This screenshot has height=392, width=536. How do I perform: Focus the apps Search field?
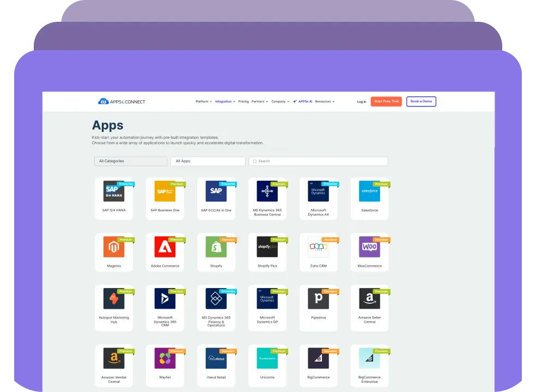(x=318, y=161)
